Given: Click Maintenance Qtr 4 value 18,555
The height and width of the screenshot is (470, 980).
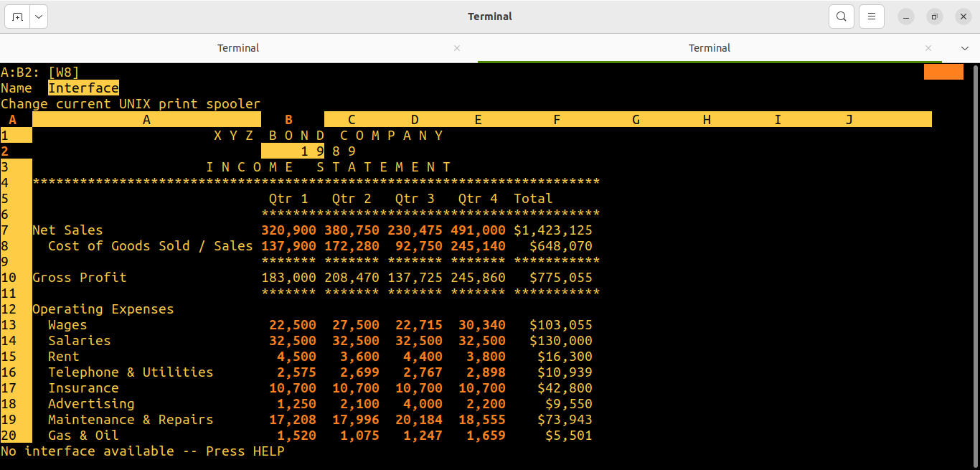Looking at the screenshot, I should (482, 420).
